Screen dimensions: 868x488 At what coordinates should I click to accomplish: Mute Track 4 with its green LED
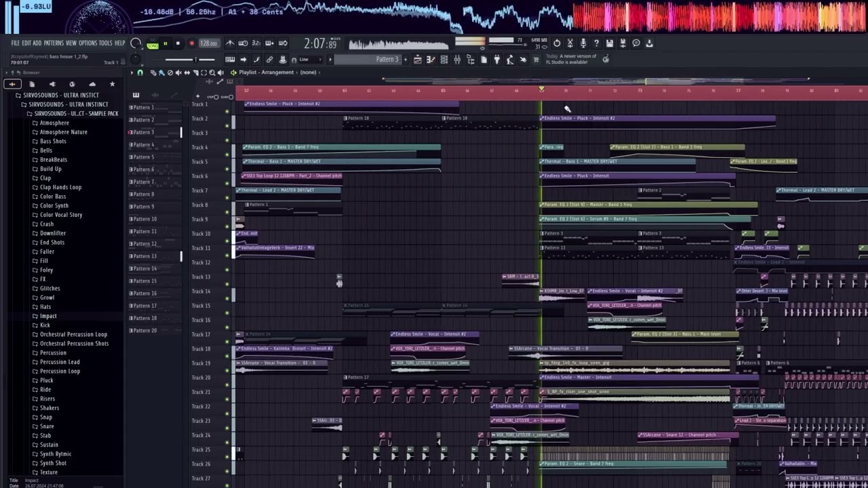pyautogui.click(x=227, y=155)
